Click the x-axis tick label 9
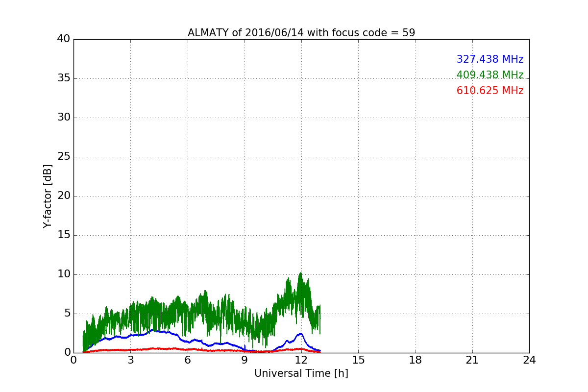This screenshot has height=392, width=588. 245,360
